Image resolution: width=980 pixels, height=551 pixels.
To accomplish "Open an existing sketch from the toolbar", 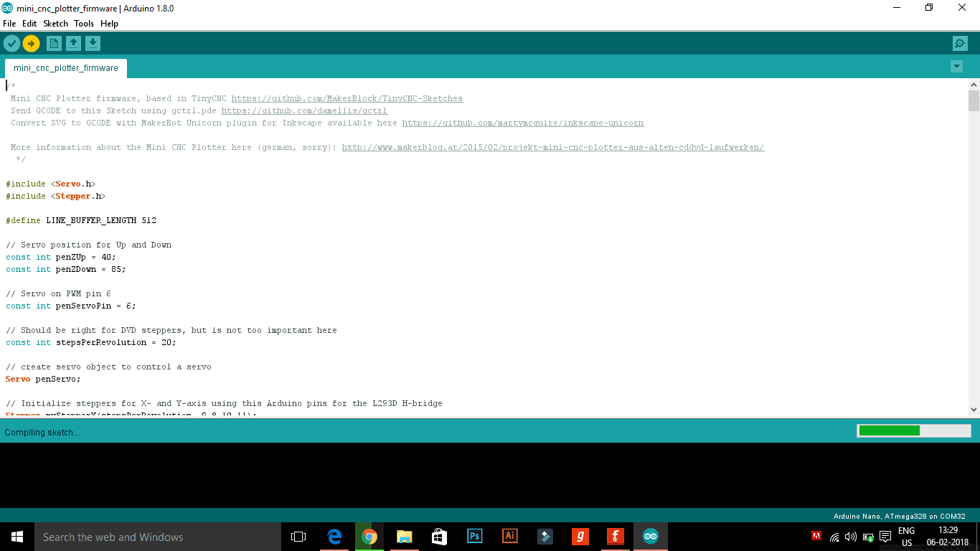I will [73, 43].
